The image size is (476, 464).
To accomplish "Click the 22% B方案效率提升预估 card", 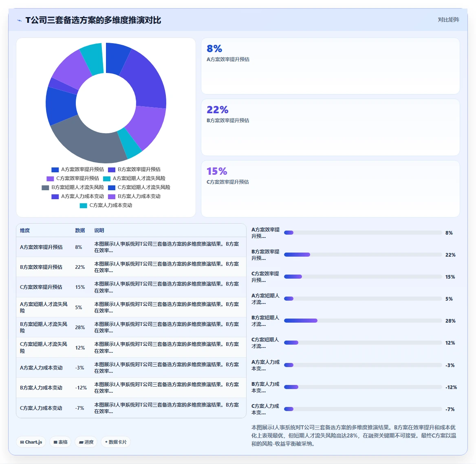I will point(330,127).
